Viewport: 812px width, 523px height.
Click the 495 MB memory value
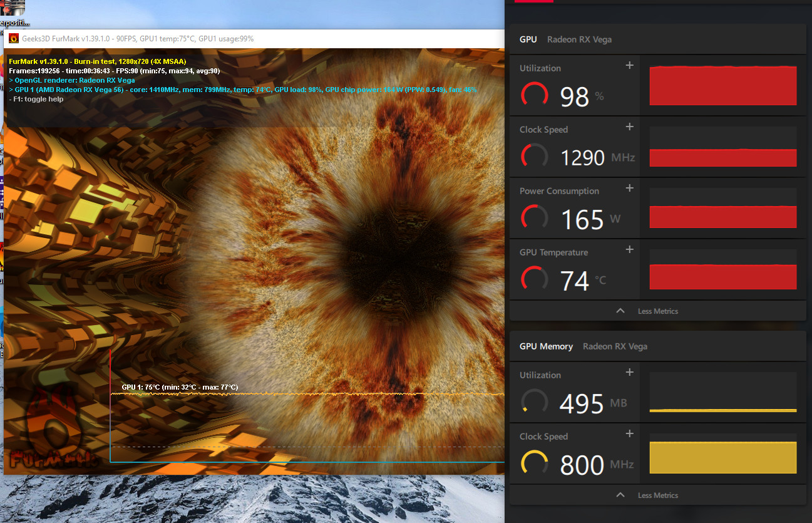coord(594,403)
